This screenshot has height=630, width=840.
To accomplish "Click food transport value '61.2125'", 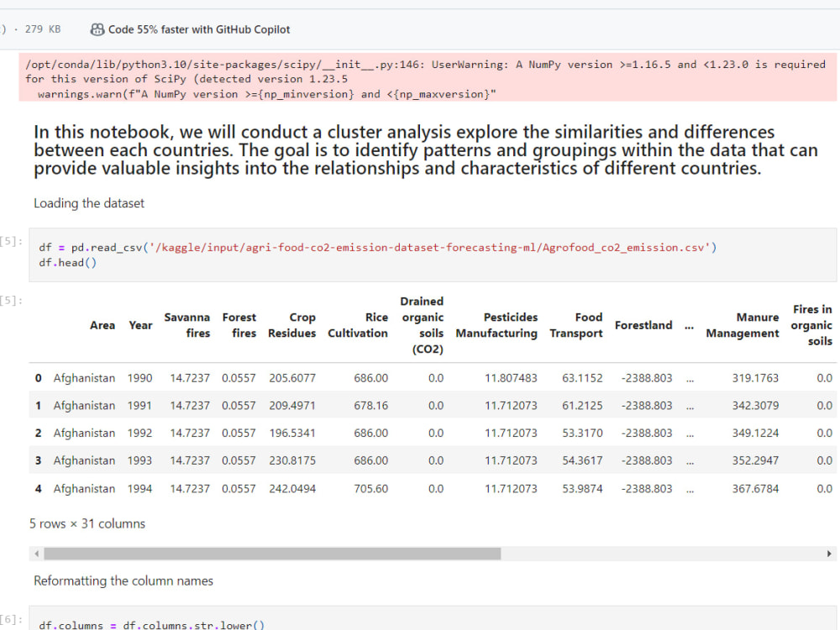I will (582, 406).
